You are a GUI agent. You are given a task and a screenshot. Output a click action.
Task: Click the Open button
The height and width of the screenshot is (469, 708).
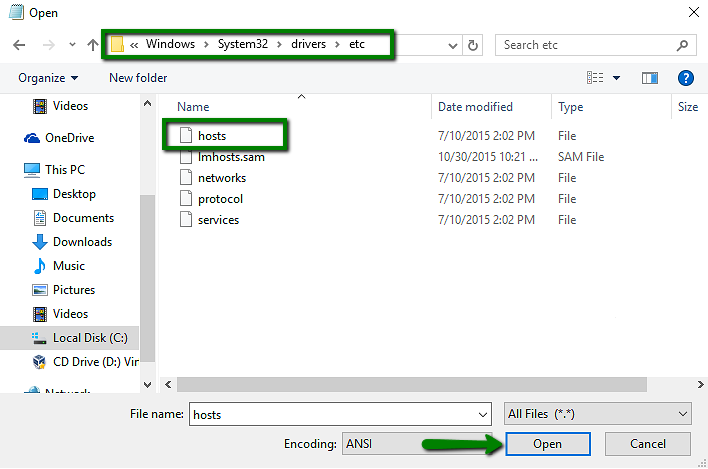click(x=547, y=444)
